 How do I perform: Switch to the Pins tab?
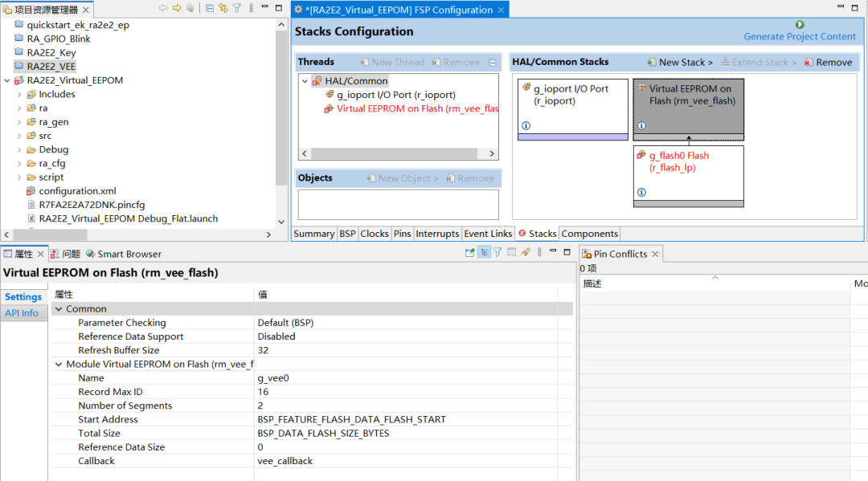click(402, 234)
